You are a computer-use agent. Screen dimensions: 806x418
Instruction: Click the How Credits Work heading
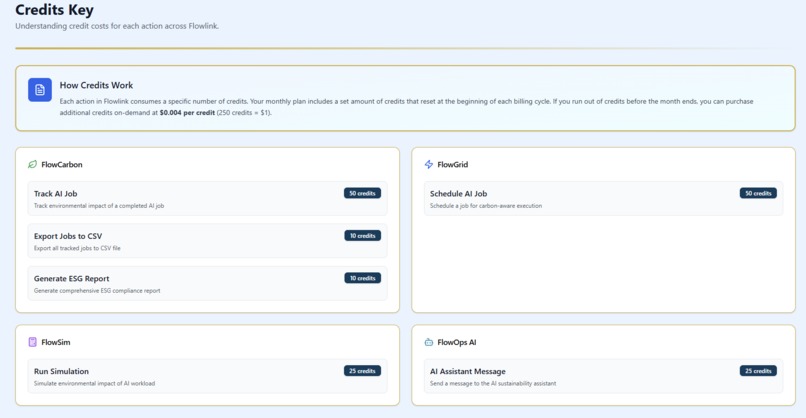point(96,85)
